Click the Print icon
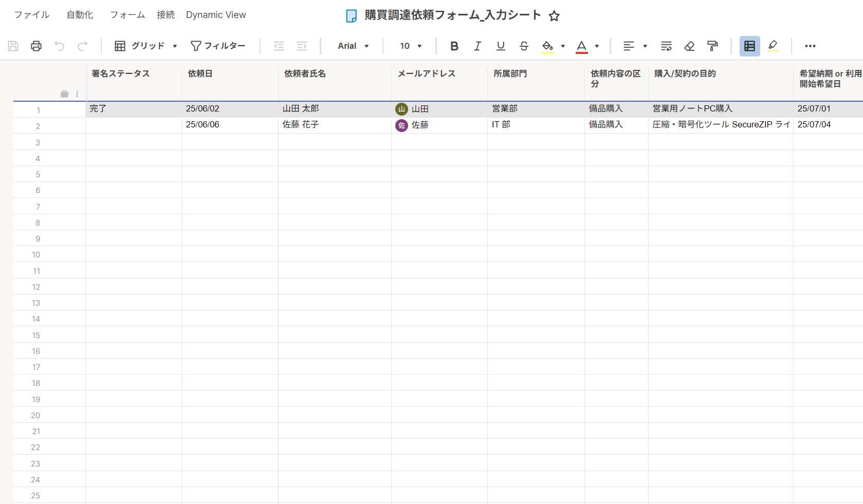The image size is (863, 504). 36,46
